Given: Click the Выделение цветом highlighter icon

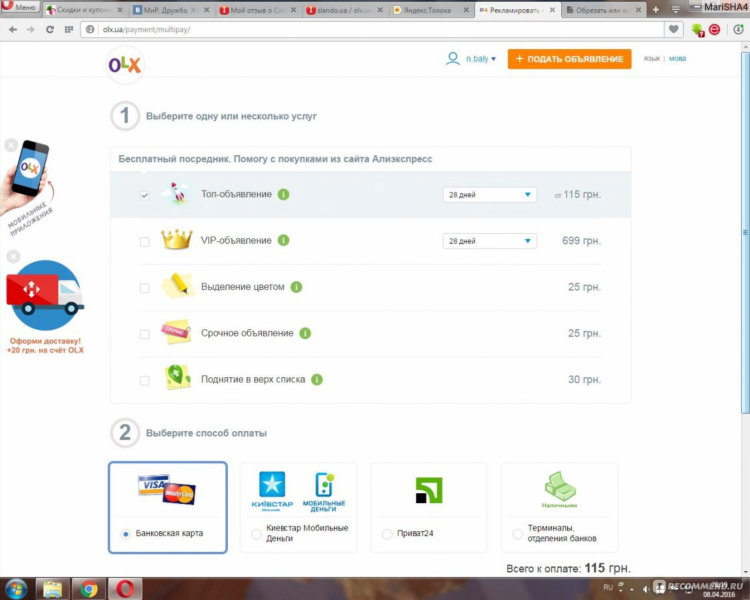Looking at the screenshot, I should 177,286.
